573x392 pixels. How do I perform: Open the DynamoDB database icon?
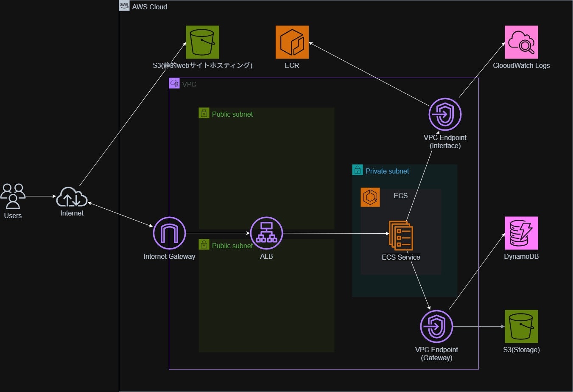(521, 232)
